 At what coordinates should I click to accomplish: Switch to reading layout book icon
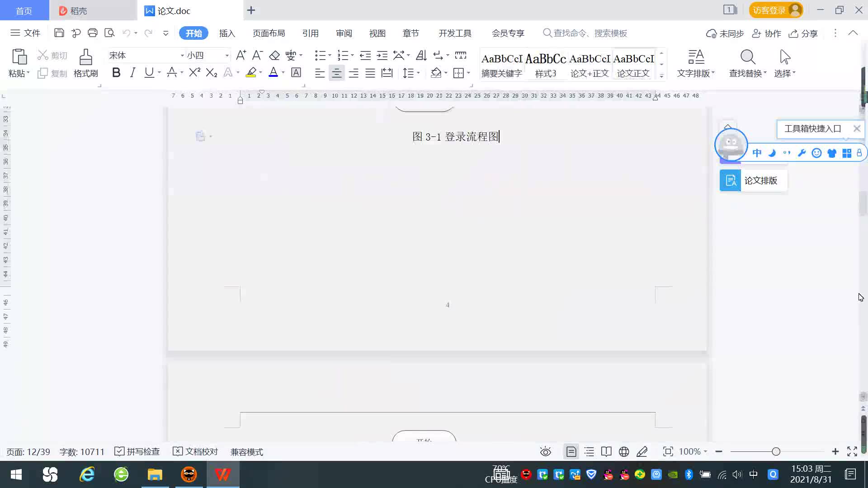[x=606, y=451]
